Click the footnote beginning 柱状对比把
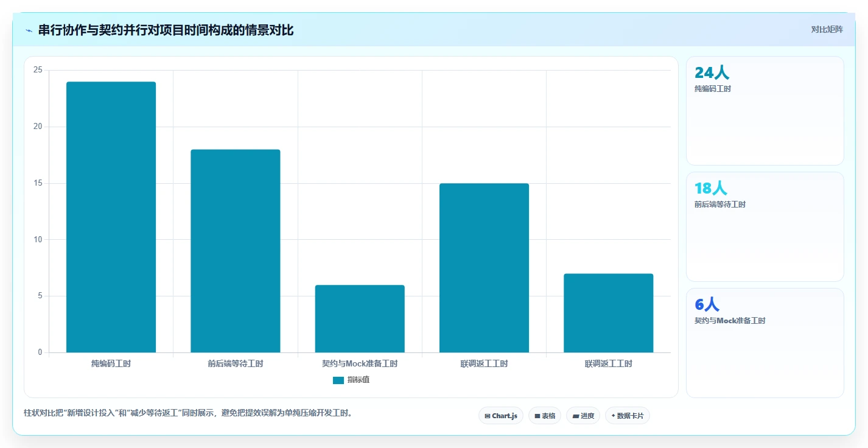This screenshot has height=448, width=868. (187, 413)
